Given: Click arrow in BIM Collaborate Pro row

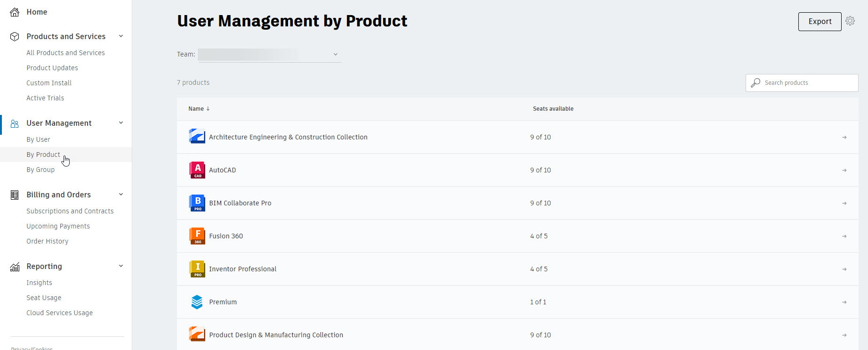Looking at the screenshot, I should pyautogui.click(x=844, y=203).
